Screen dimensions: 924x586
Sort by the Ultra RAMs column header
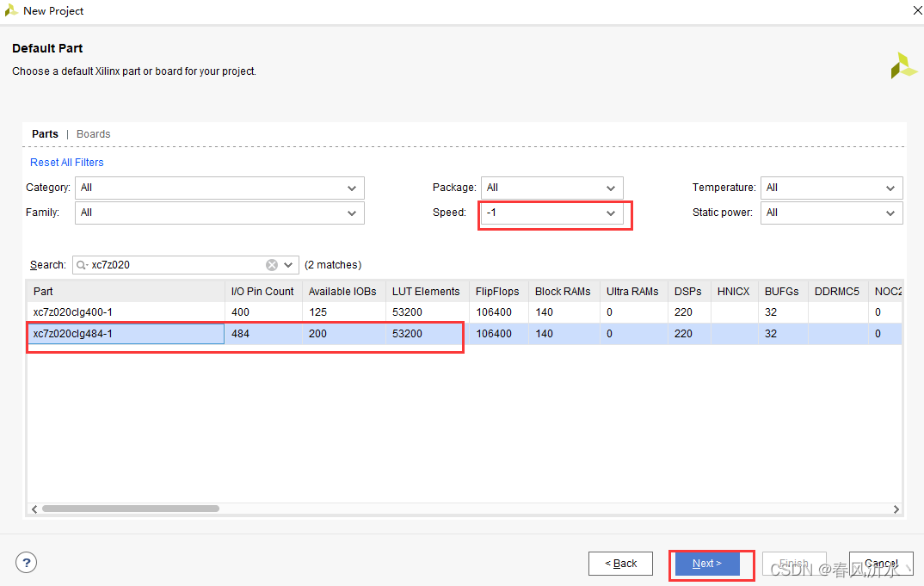pyautogui.click(x=633, y=291)
